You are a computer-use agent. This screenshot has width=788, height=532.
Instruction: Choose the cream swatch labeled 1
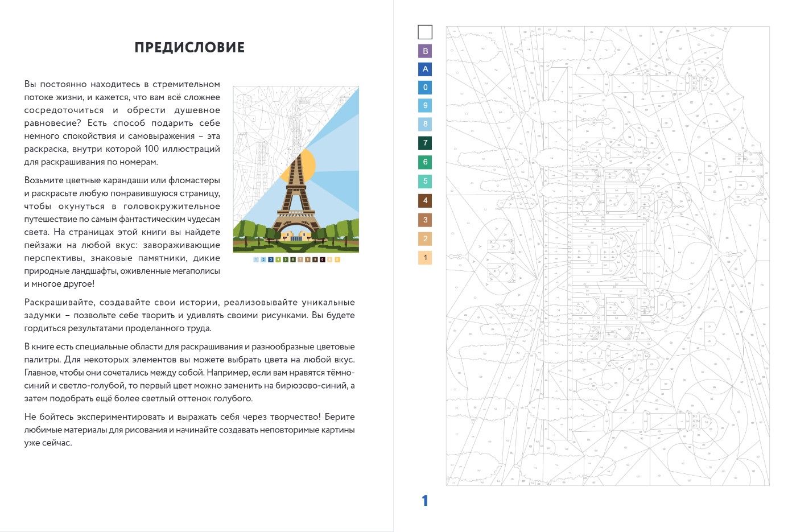[x=425, y=258]
